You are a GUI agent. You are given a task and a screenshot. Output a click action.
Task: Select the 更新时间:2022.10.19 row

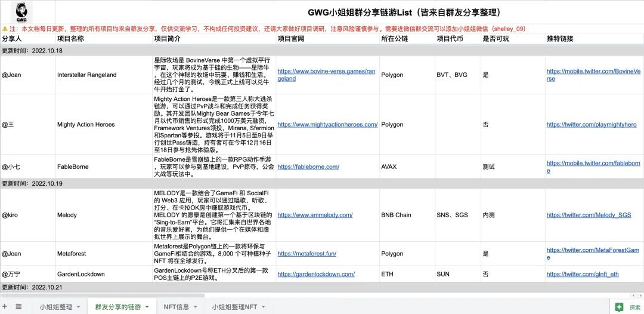(322, 184)
